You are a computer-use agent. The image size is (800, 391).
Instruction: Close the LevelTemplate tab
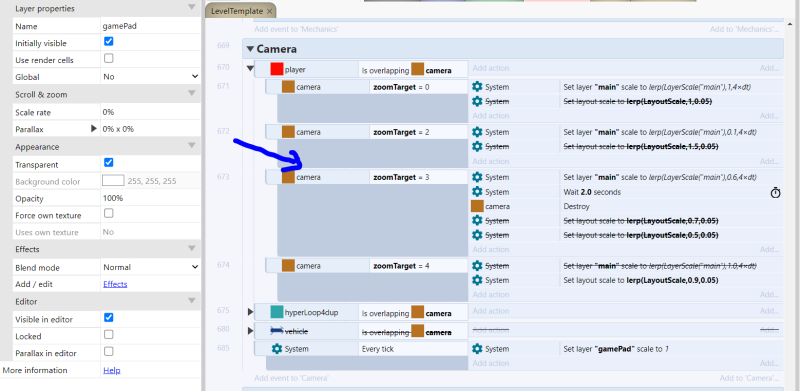[x=269, y=11]
